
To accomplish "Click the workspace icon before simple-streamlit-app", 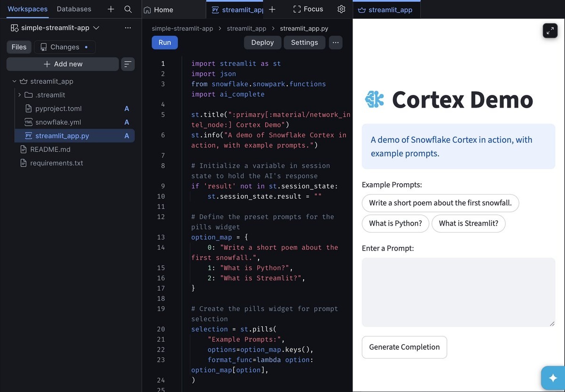I will pyautogui.click(x=15, y=28).
